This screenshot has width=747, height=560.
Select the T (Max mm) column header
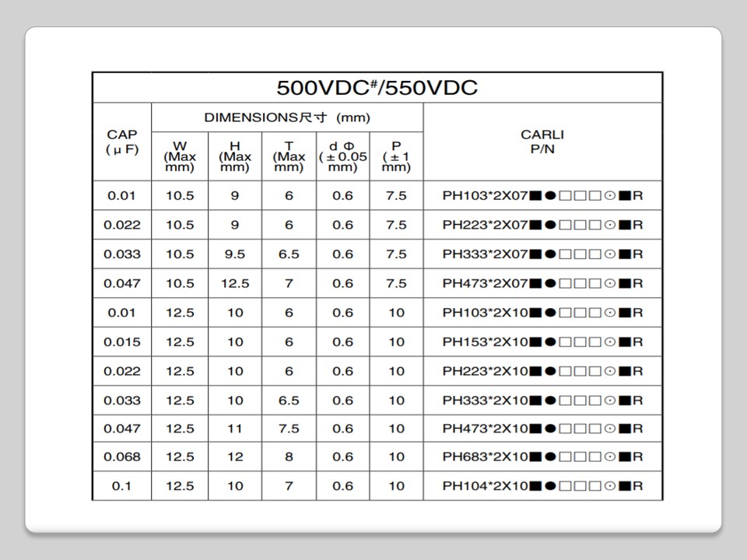point(289,156)
